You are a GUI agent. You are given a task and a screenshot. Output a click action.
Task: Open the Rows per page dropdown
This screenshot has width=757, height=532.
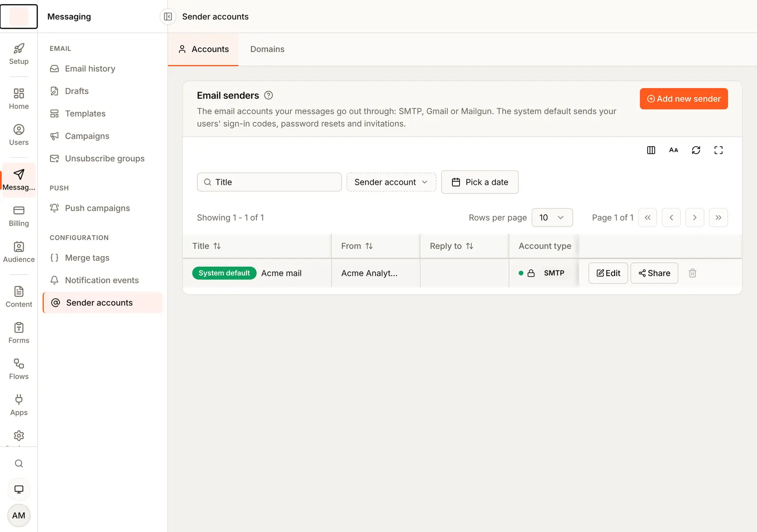click(552, 218)
